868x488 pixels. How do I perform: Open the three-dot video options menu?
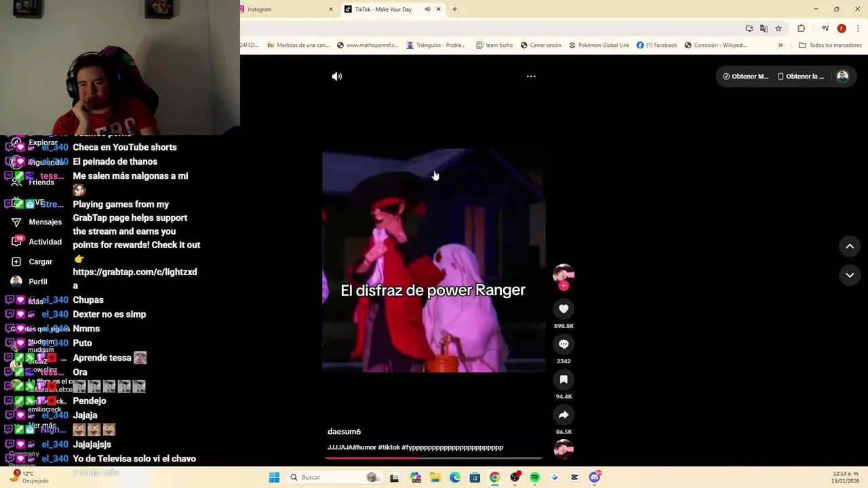pyautogui.click(x=531, y=77)
